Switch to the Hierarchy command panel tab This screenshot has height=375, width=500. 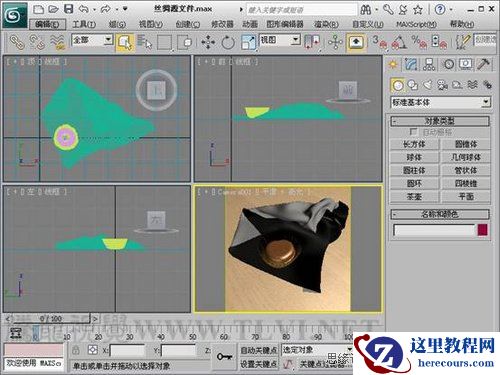429,64
